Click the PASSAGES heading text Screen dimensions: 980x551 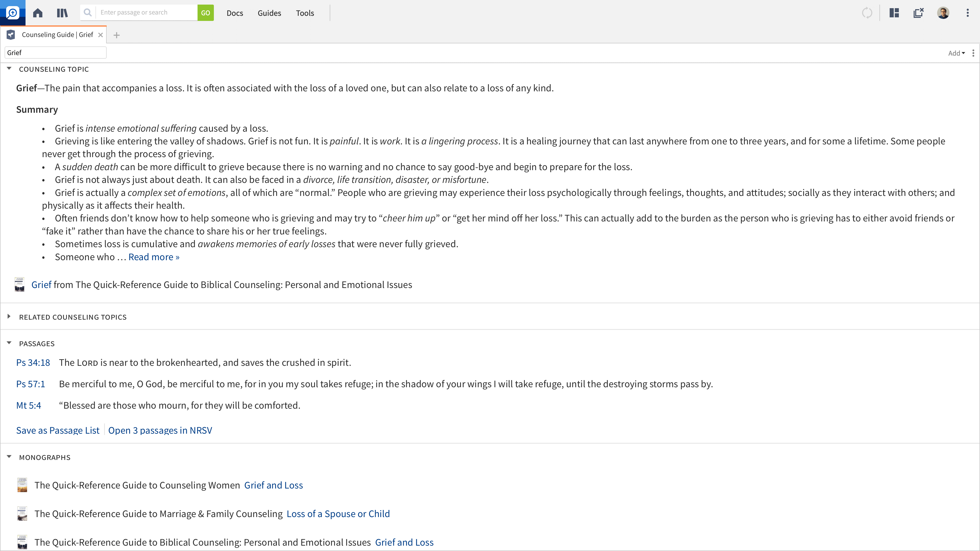pyautogui.click(x=37, y=344)
